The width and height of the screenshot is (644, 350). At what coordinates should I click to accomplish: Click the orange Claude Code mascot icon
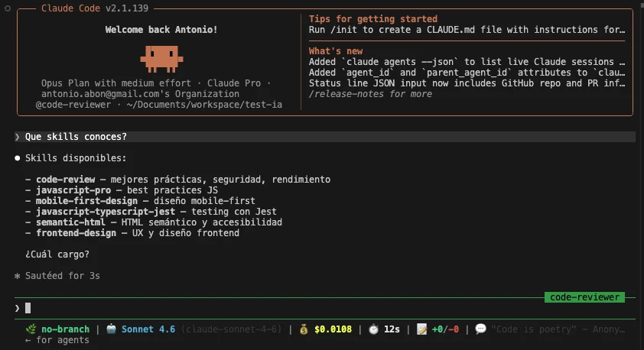coord(161,59)
